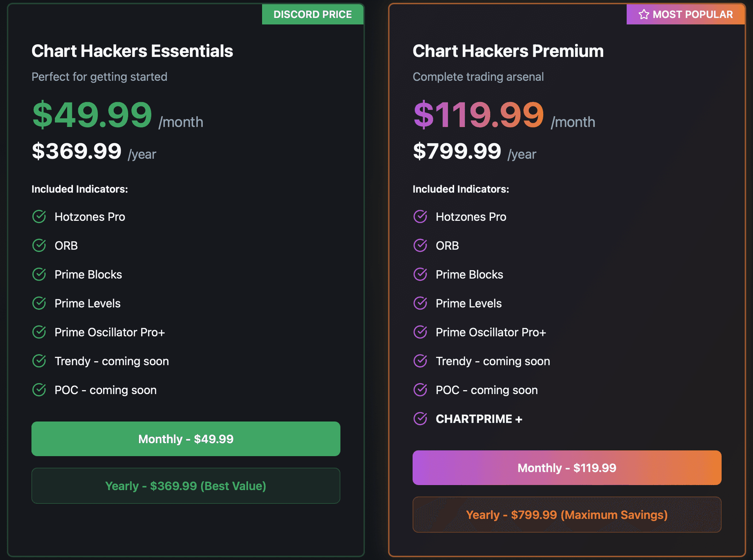This screenshot has height=560, width=753.
Task: Click the CHARTPRIME + checkmark icon
Action: tap(420, 419)
